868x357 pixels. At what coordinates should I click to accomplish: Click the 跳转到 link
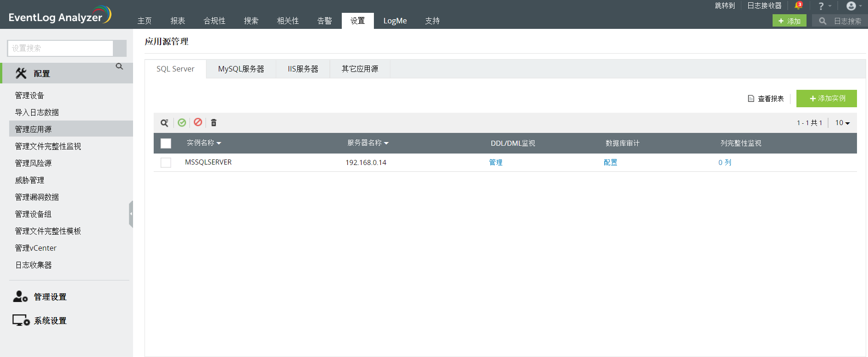tap(725, 5)
